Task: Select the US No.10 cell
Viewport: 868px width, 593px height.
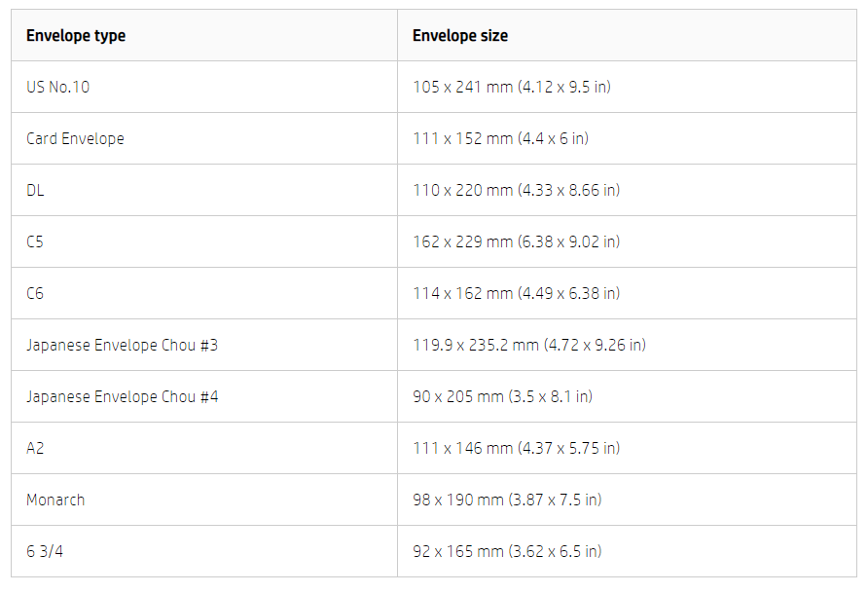Action: point(58,87)
